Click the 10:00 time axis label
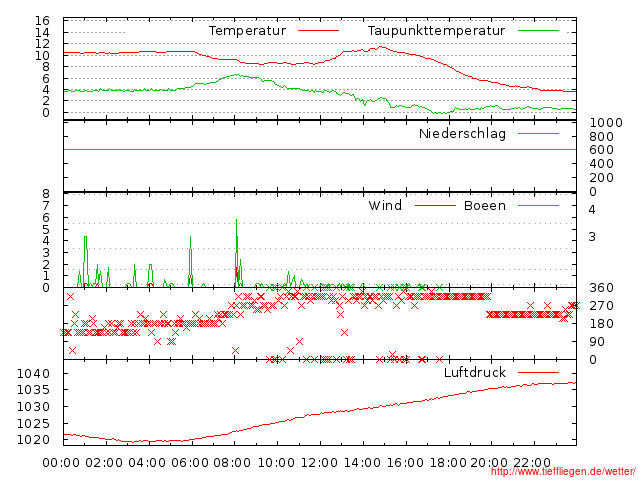The height and width of the screenshot is (480, 640). coord(276,462)
